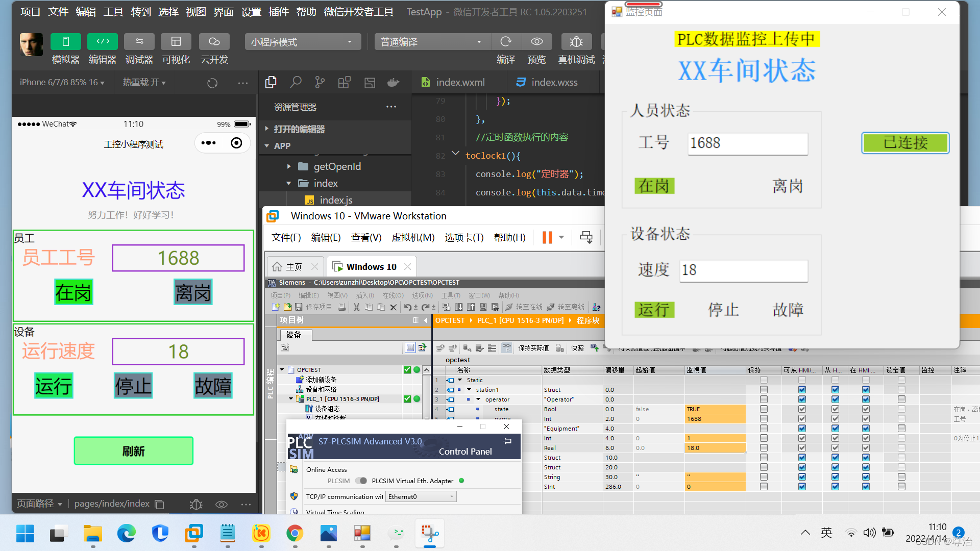Click the compile (编译) refresh icon

(x=506, y=42)
